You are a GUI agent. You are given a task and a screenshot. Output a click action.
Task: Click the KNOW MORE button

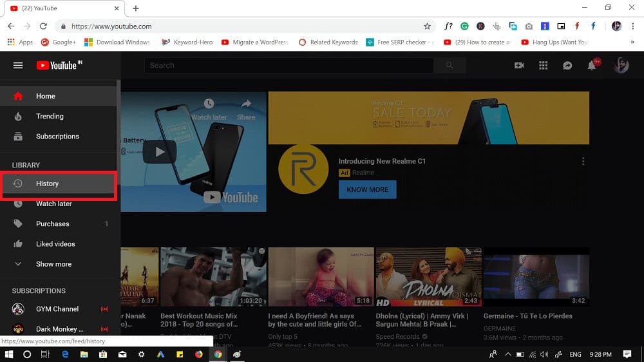[x=367, y=189]
